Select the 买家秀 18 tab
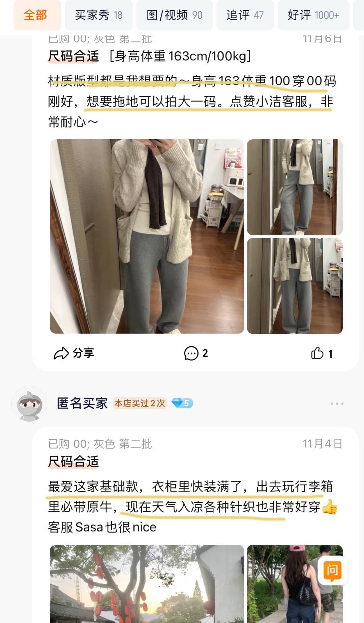 coord(99,15)
